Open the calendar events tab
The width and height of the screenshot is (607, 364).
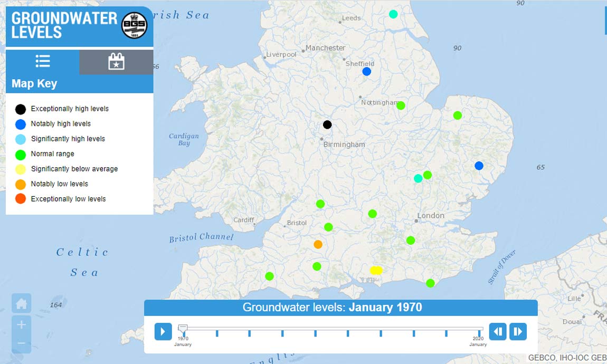coord(116,62)
